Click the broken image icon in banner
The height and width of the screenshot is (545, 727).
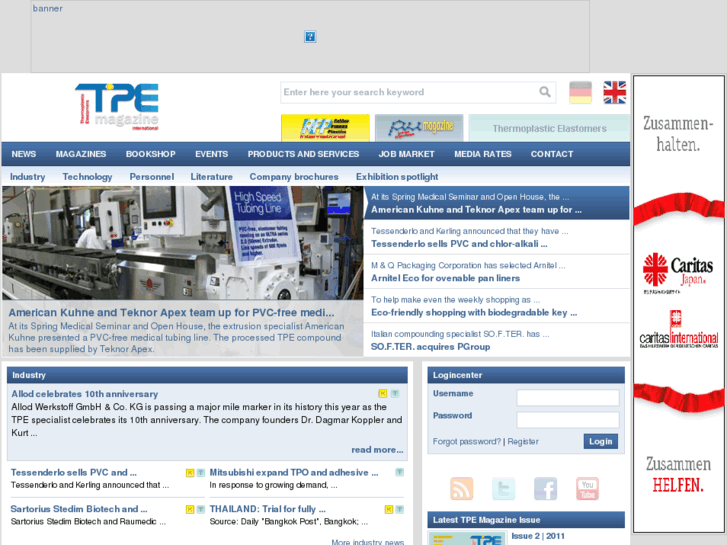point(310,37)
